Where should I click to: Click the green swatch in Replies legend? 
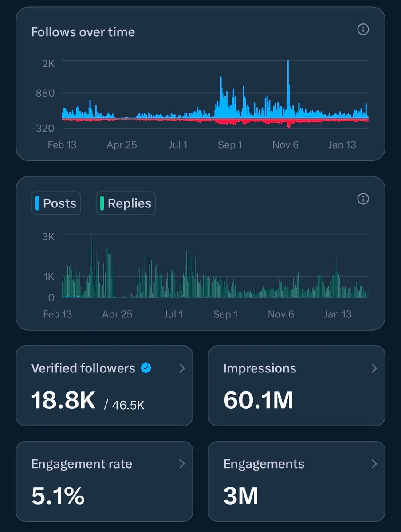tap(102, 203)
